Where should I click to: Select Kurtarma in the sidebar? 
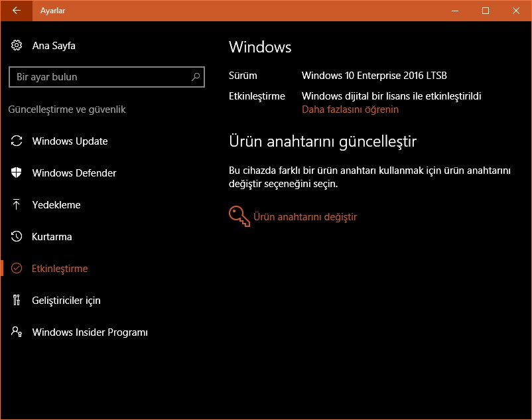[52, 237]
